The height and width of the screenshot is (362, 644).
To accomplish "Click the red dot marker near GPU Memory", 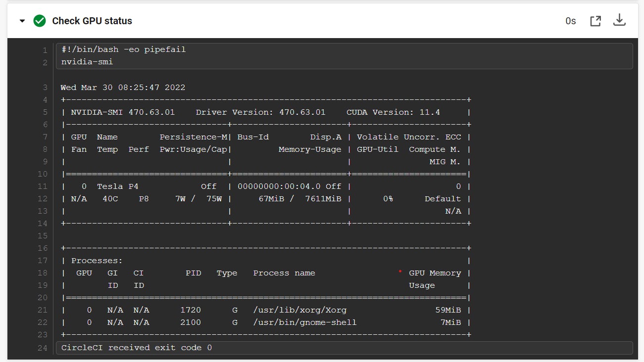I will tap(400, 271).
